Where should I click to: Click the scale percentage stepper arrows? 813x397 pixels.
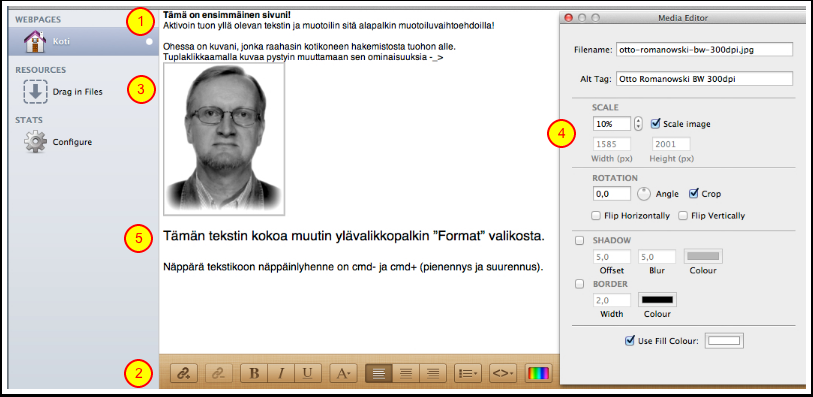[x=638, y=124]
